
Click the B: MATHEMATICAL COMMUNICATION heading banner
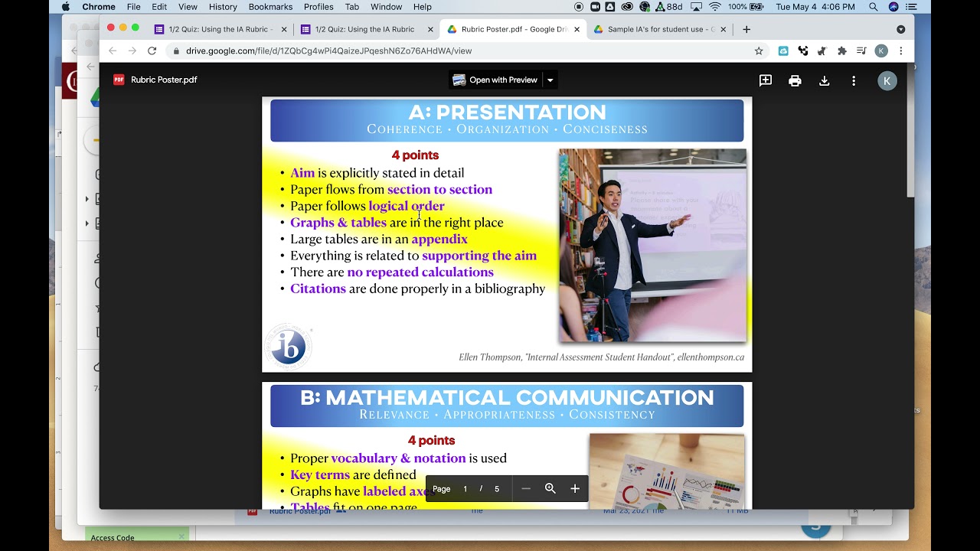(507, 406)
